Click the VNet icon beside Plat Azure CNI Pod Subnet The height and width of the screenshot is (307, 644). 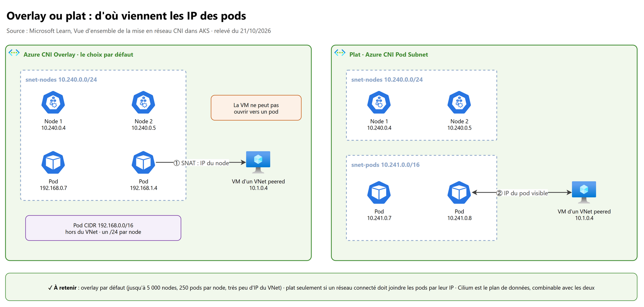(340, 53)
